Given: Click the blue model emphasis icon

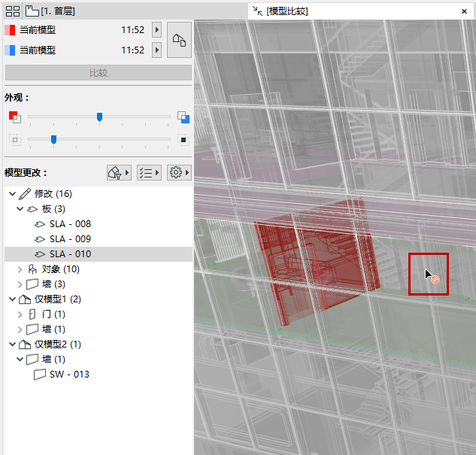Looking at the screenshot, I should coord(183,117).
